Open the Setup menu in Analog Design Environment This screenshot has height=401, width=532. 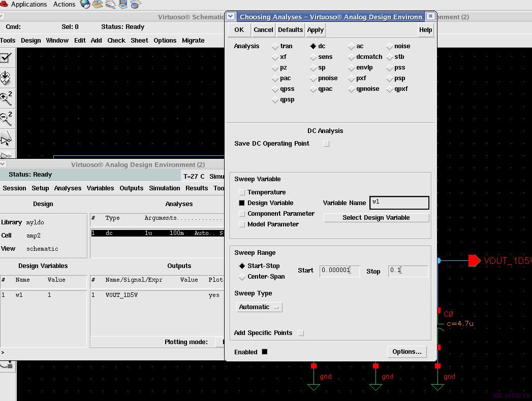[x=40, y=188]
